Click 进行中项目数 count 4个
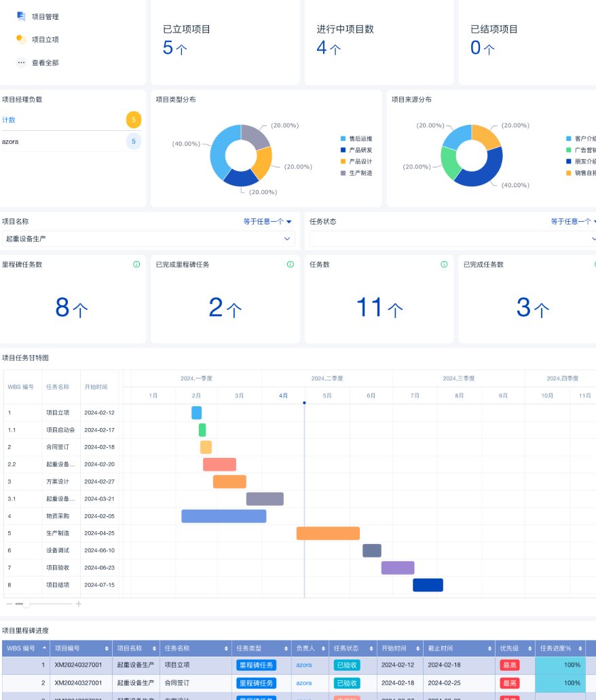This screenshot has width=596, height=700. pos(329,47)
